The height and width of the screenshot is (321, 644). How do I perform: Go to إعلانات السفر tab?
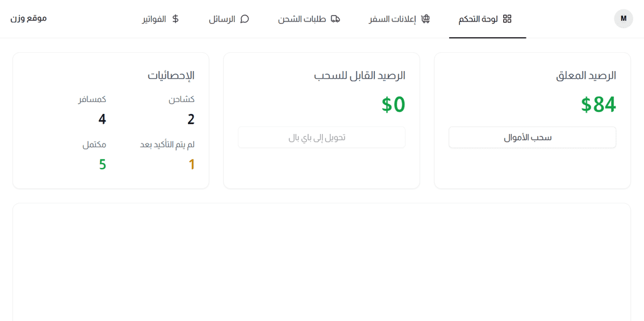point(399,19)
